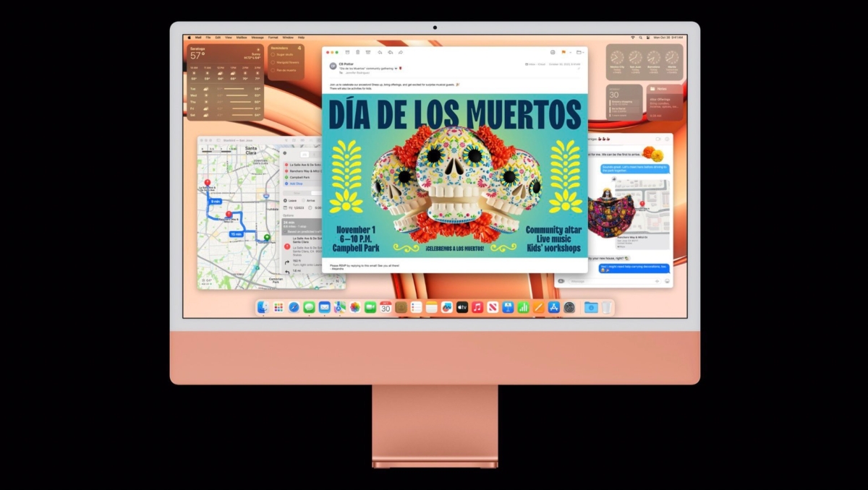Open Safari from the Dock

tap(294, 307)
